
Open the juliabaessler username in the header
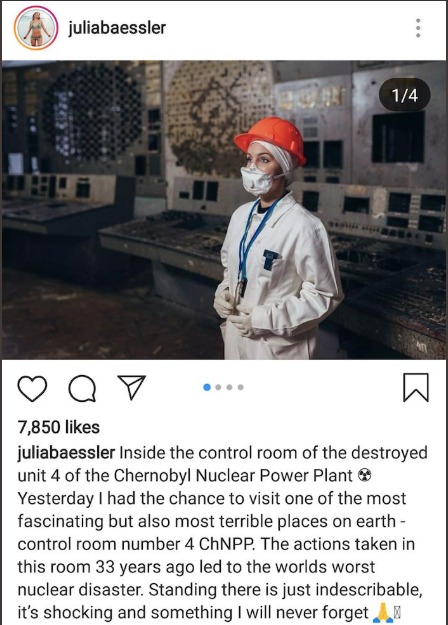point(117,28)
